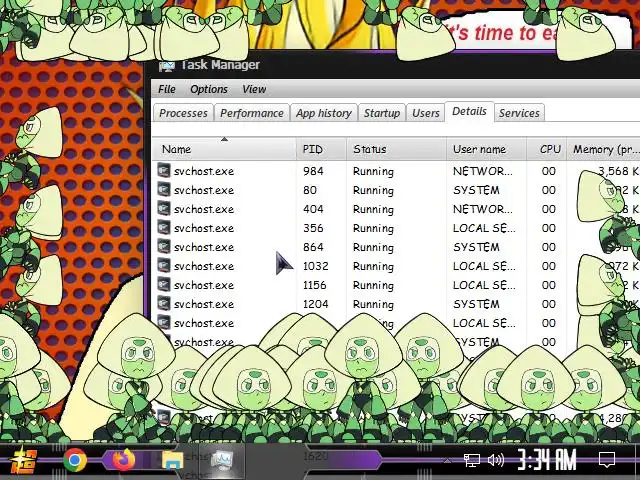Click PID value 864
Viewport: 640px width, 480px height.
coord(313,247)
